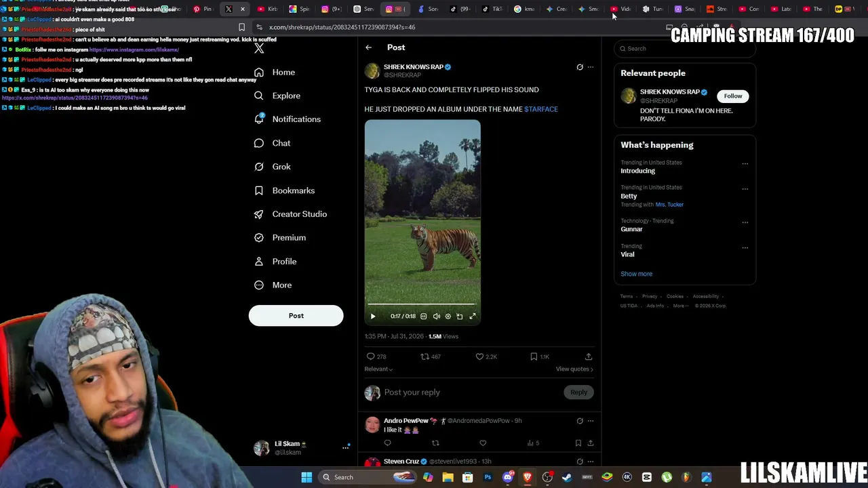Open the Mrs. Tucker trending link

point(669,205)
